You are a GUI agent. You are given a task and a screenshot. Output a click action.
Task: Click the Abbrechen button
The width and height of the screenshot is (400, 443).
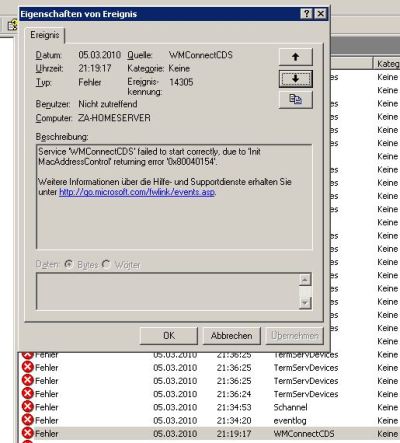(x=231, y=336)
